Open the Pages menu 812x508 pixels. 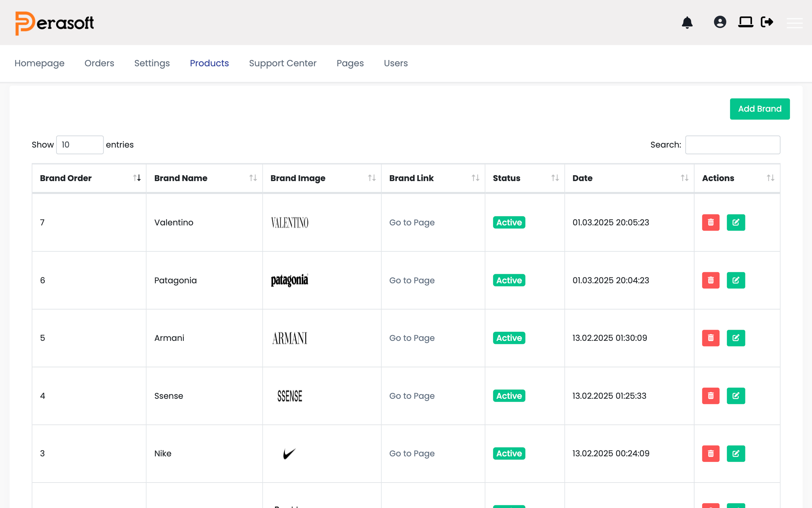[x=350, y=63]
